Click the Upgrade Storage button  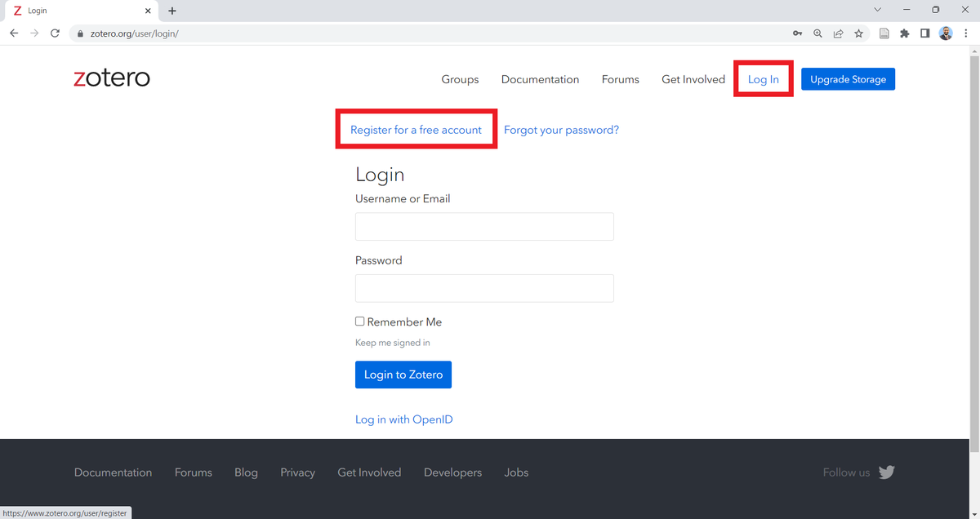click(x=848, y=79)
